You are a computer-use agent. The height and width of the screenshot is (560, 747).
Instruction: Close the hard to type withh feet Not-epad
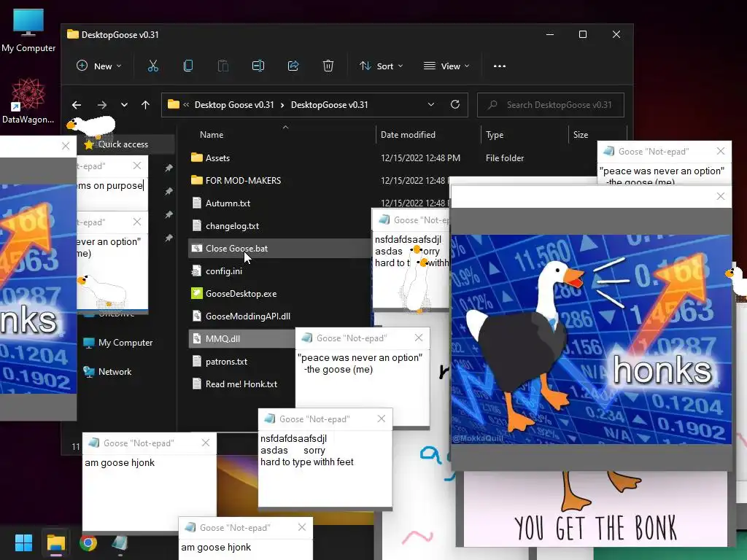[x=382, y=419]
